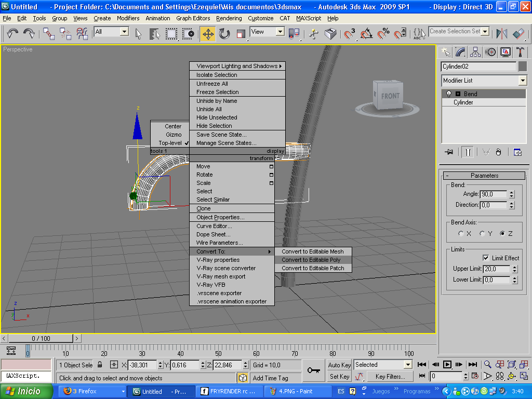Jump with Go to End button
The image size is (532, 399).
(473, 364)
